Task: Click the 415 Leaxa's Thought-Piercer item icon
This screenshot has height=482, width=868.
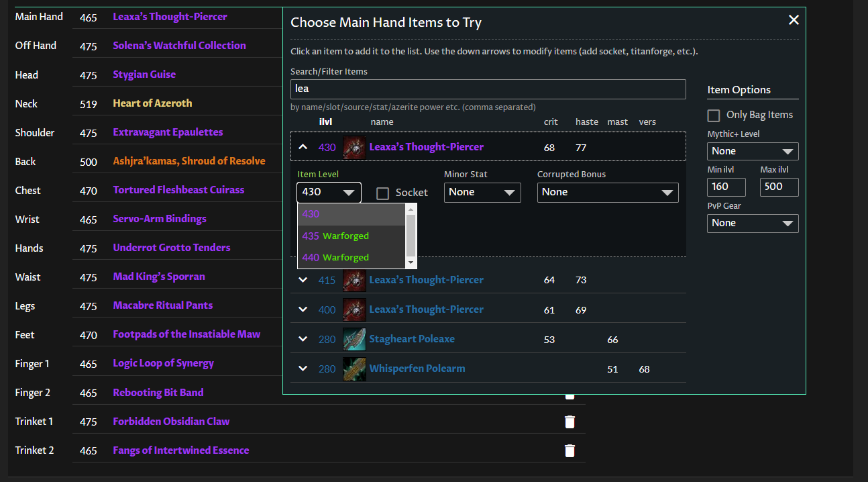Action: click(x=354, y=280)
